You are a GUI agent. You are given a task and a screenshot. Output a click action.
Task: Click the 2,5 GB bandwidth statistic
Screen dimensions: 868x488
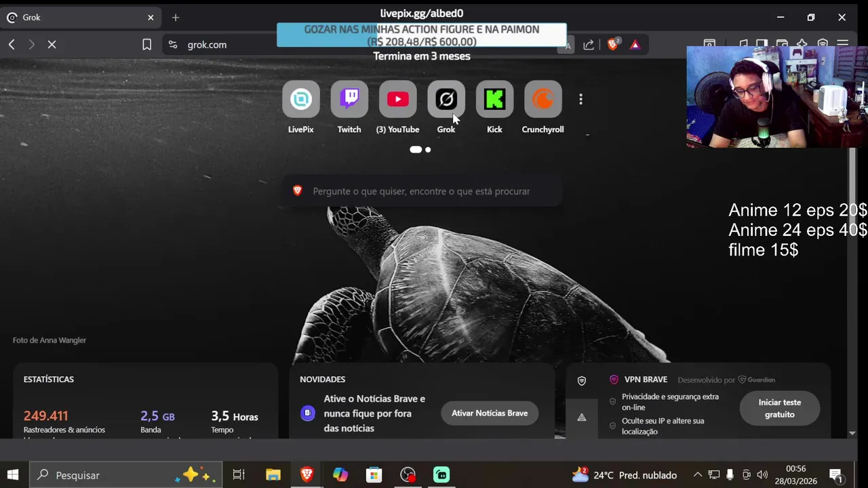pyautogui.click(x=157, y=416)
